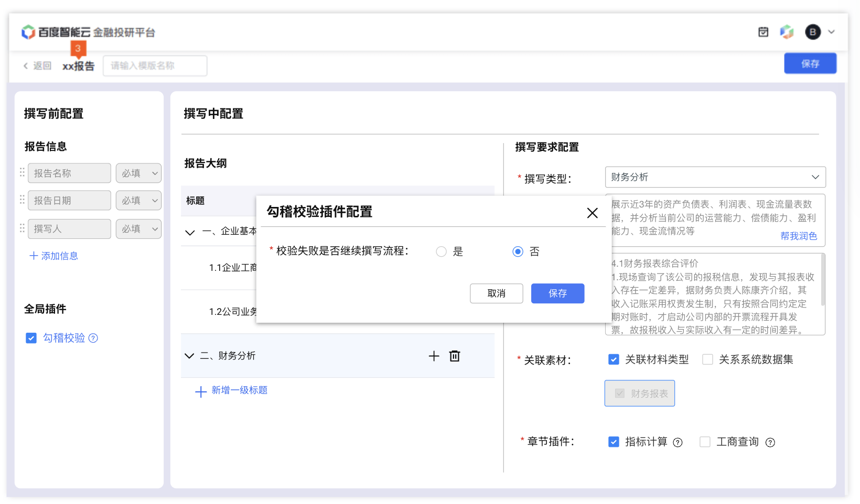Screen dimensions: 860x504
Task: Click dialog 保存 button
Action: 558,293
